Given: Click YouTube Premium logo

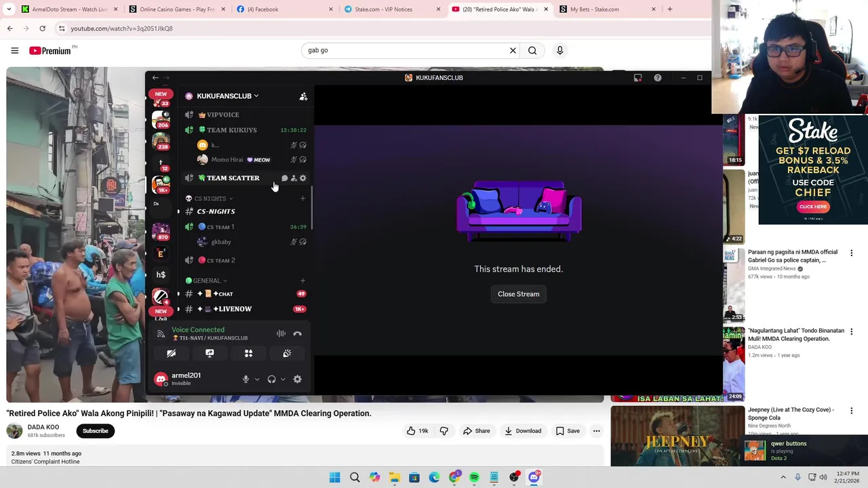Looking at the screenshot, I should [50, 51].
